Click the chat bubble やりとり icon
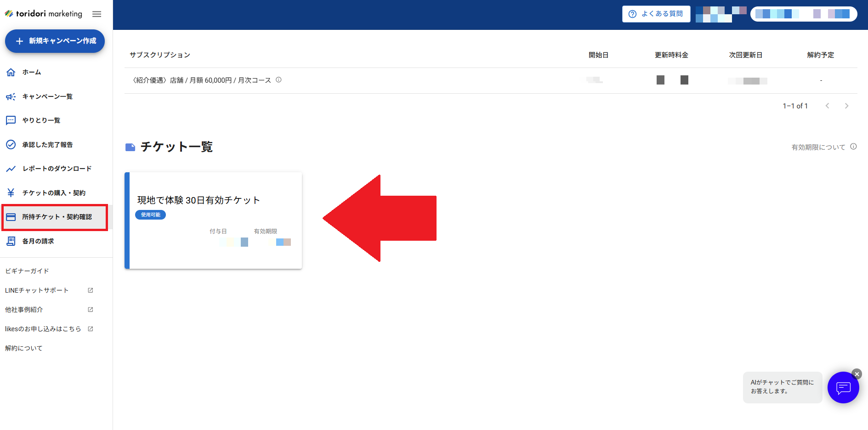The width and height of the screenshot is (868, 430). pyautogui.click(x=11, y=120)
